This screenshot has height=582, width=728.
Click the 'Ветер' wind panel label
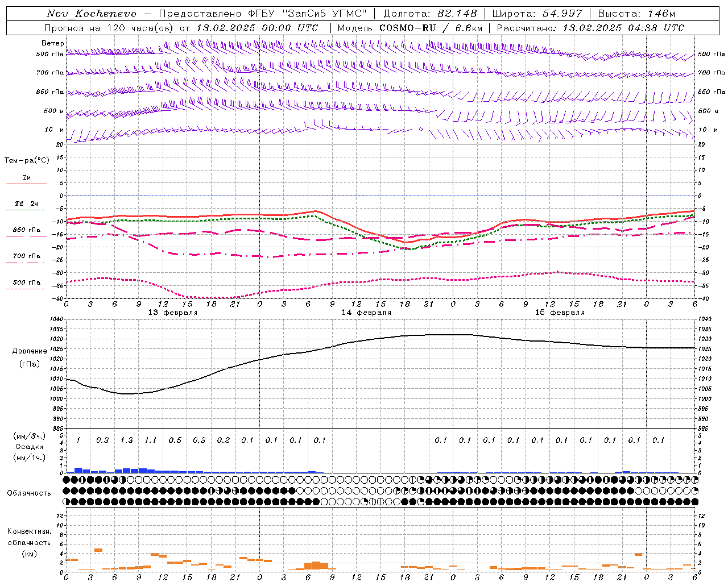[53, 43]
